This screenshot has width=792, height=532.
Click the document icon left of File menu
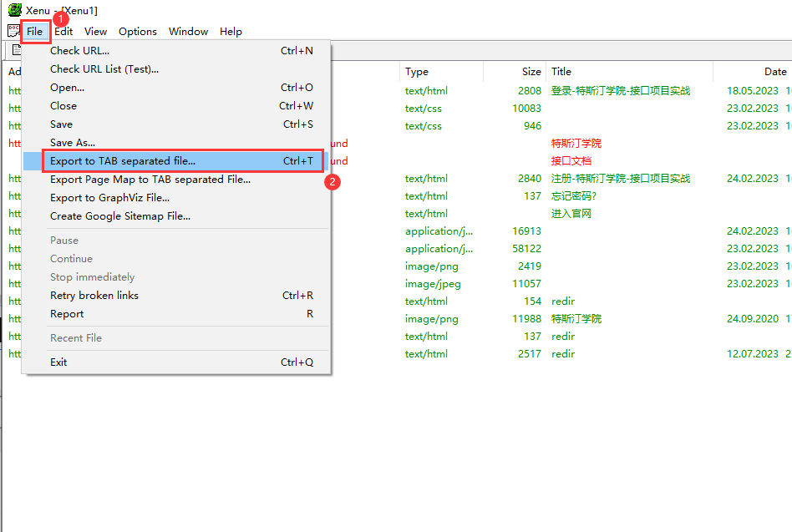click(x=13, y=31)
